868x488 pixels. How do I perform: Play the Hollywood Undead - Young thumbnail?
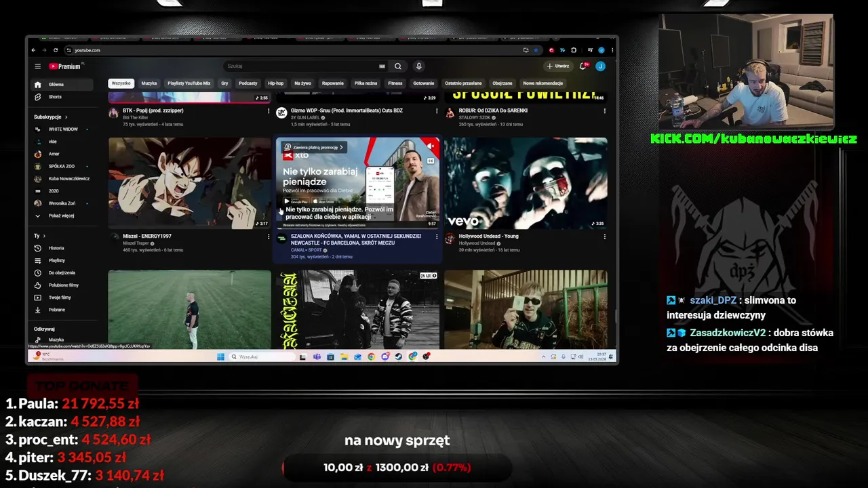(x=526, y=183)
